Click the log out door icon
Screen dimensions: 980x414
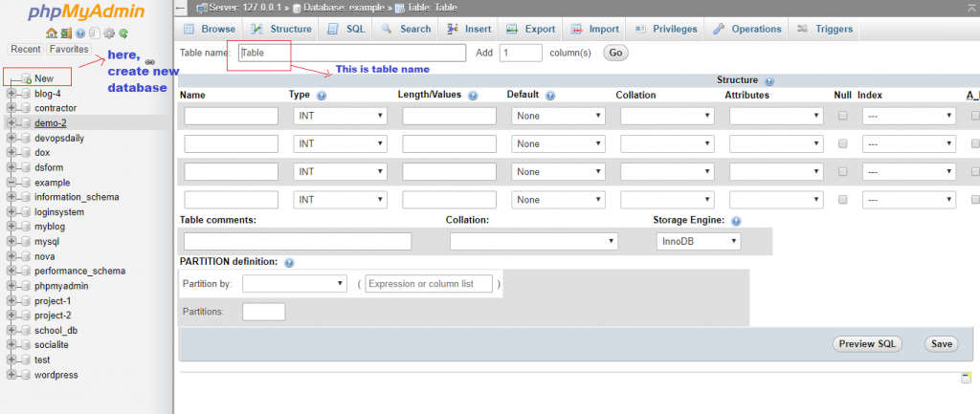pyautogui.click(x=66, y=33)
